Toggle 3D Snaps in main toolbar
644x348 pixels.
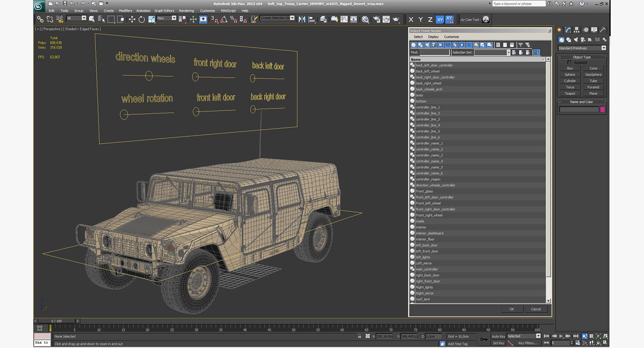pos(214,19)
